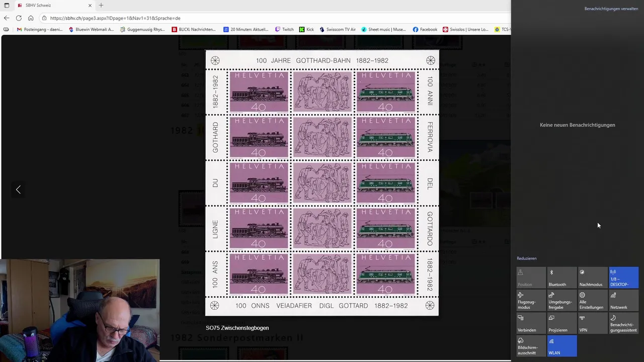Toggle the Benachrichtigungsassistent tile
Screen dimensions: 644x362
click(623, 324)
